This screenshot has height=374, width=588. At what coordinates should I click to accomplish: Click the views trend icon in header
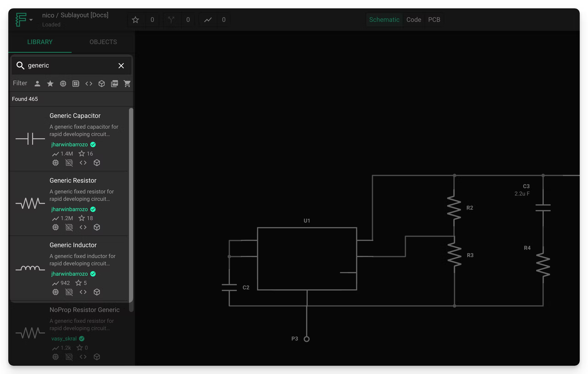coord(208,20)
